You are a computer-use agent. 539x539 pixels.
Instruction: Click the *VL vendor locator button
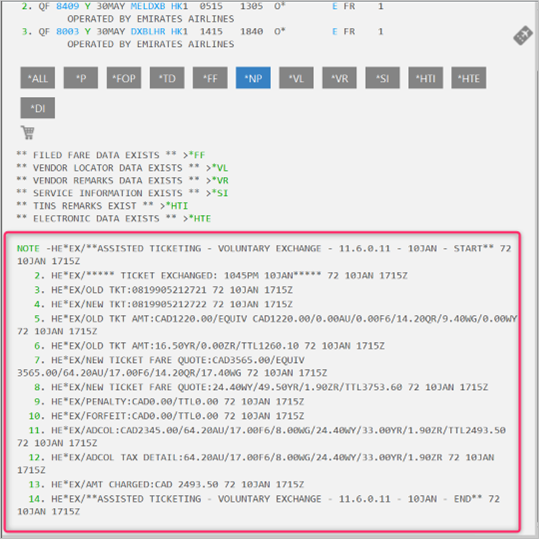[296, 78]
